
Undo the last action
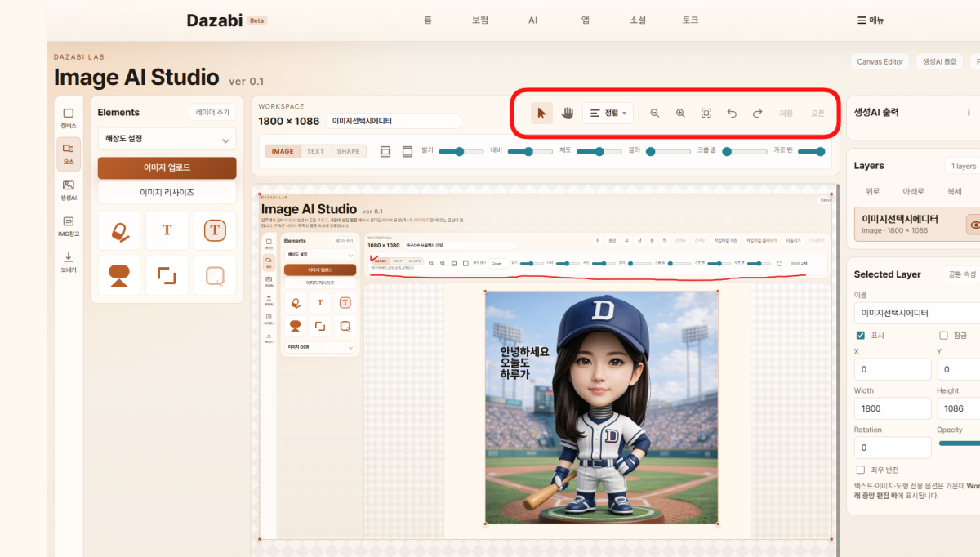point(732,114)
